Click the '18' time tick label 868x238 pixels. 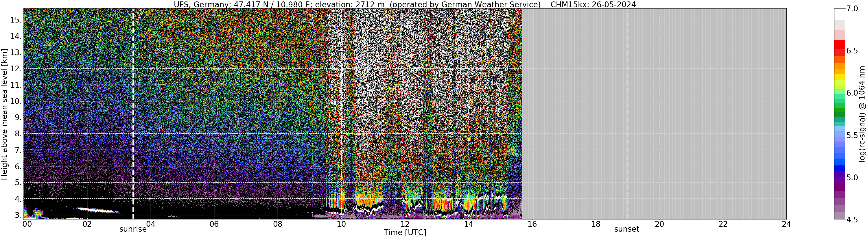[596, 224]
